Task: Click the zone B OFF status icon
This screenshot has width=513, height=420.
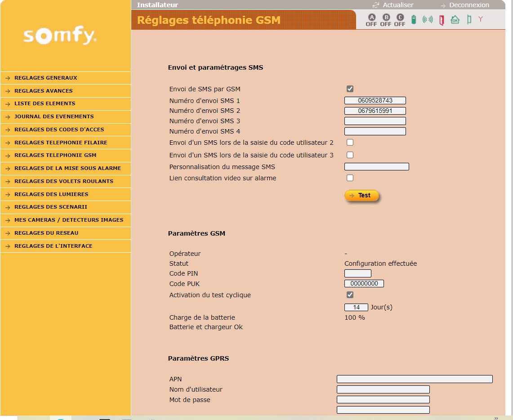Action: pyautogui.click(x=386, y=20)
